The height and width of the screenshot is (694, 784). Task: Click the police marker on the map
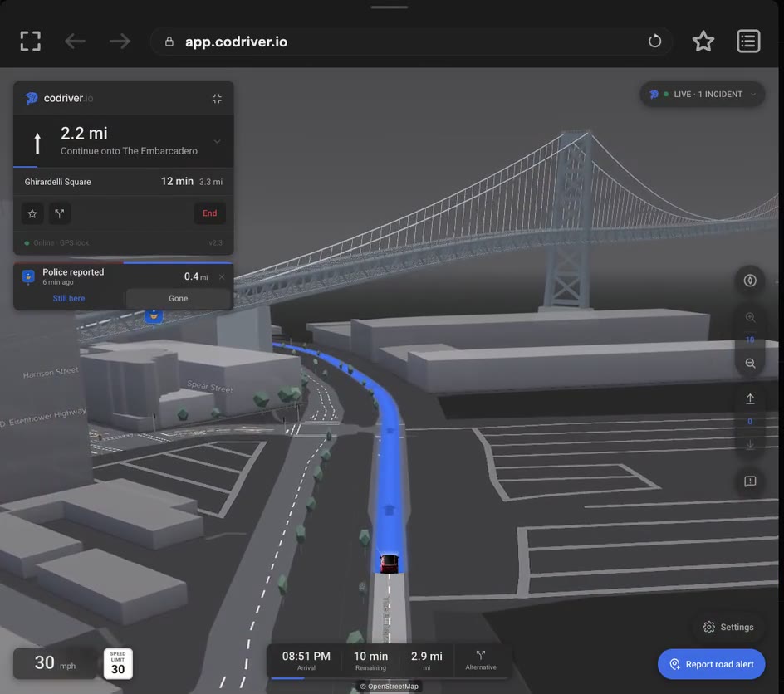click(x=154, y=315)
